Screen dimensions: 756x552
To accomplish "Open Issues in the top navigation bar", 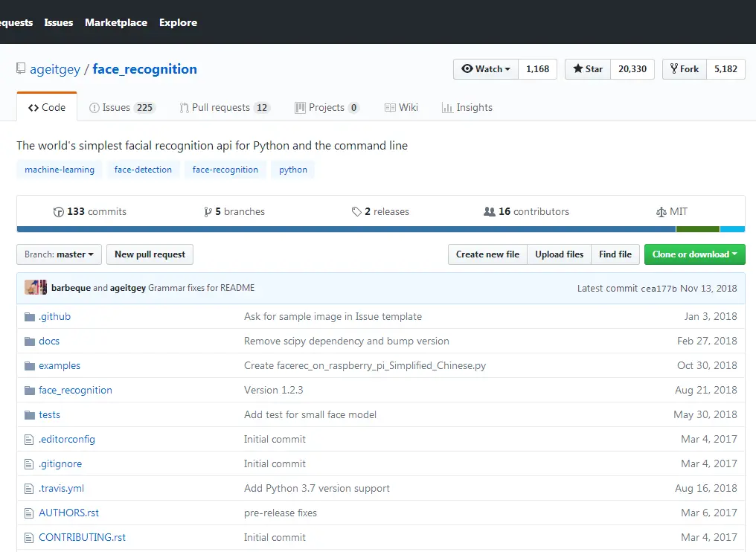I will [x=59, y=22].
